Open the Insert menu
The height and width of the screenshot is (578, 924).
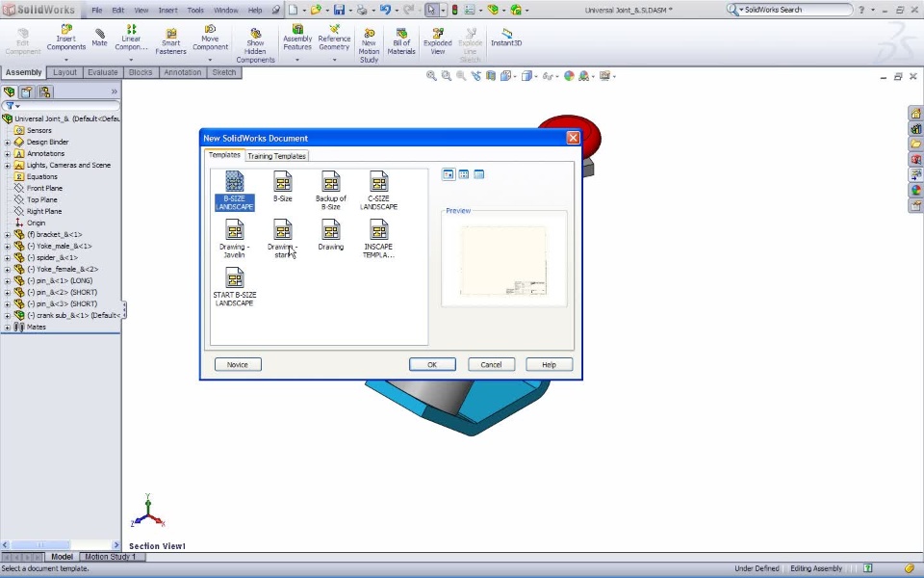pos(167,10)
